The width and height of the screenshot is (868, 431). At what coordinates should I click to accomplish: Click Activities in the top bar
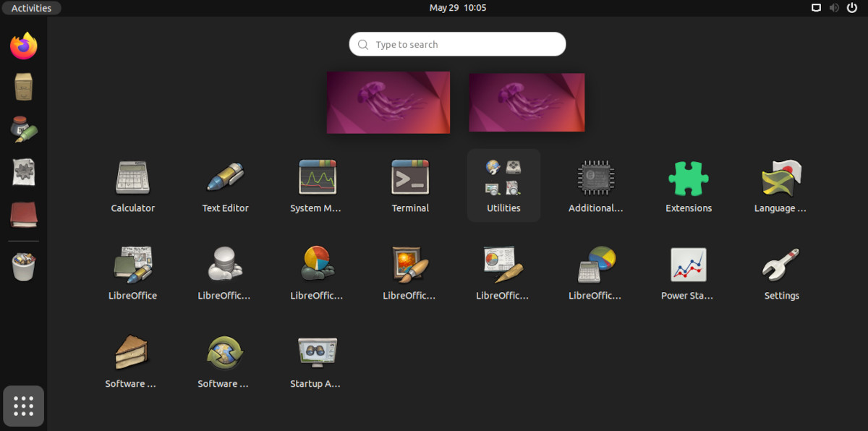pyautogui.click(x=31, y=8)
